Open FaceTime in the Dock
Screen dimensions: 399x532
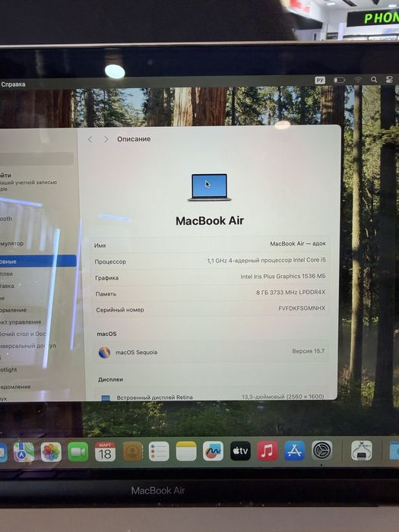pyautogui.click(x=78, y=452)
